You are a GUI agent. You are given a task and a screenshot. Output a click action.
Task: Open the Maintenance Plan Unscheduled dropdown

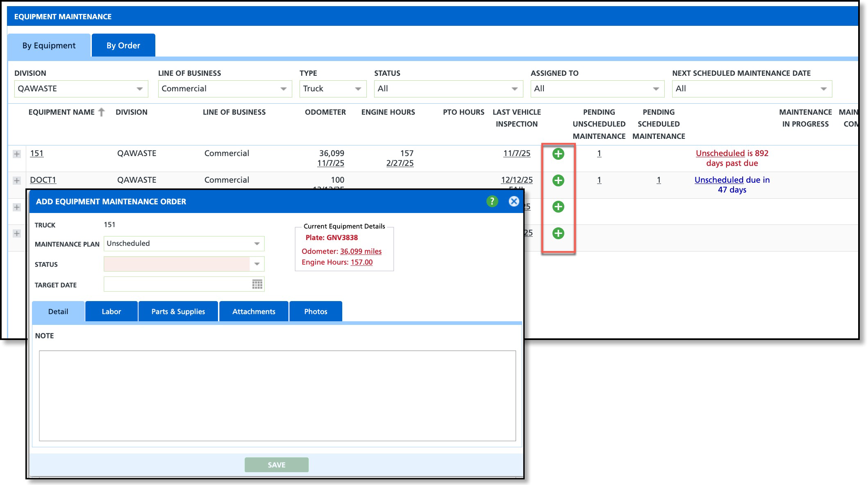[x=257, y=244]
